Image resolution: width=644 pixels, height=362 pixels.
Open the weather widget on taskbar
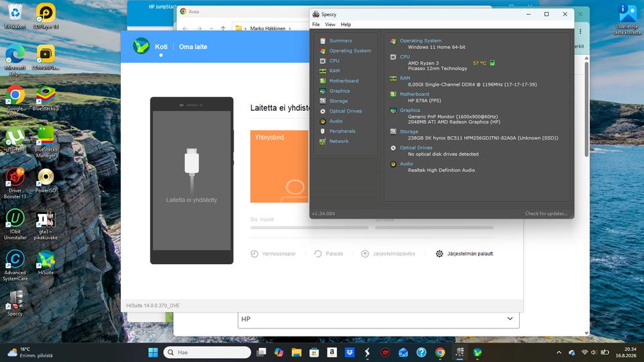point(30,353)
